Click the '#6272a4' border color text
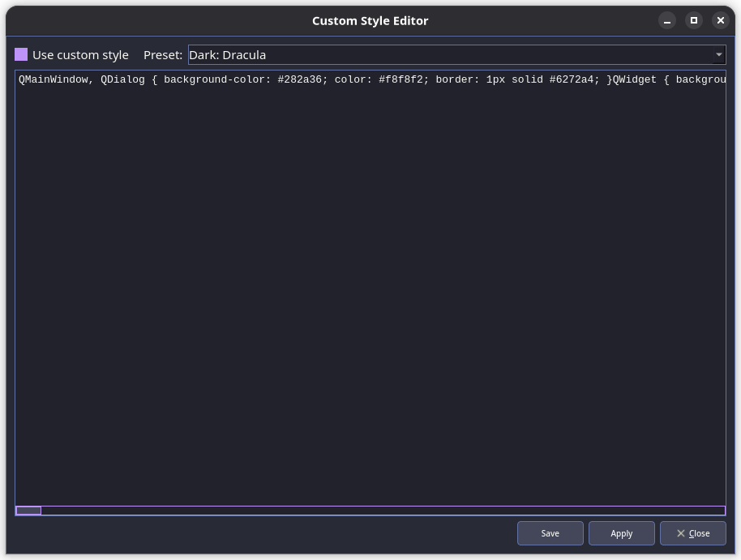The height and width of the screenshot is (560, 741). coord(572,79)
